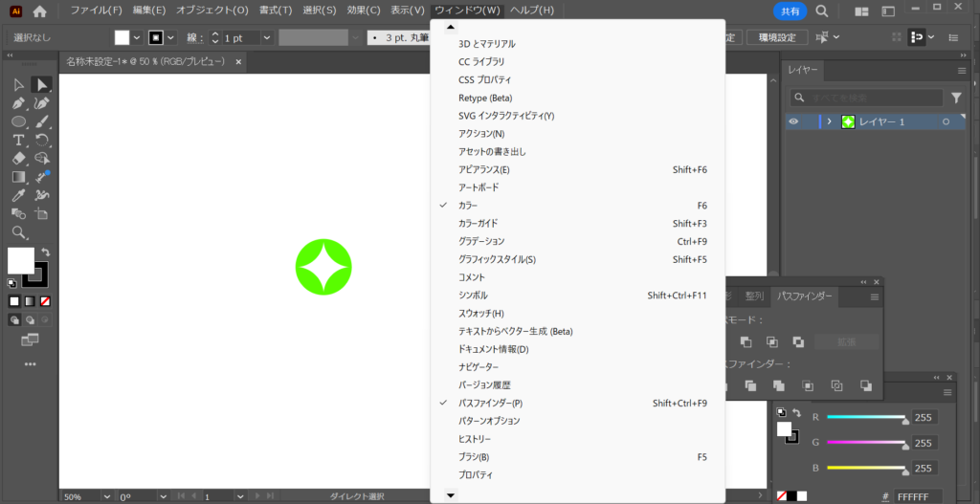Screen dimensions: 980x504
Task: Expand レイヤー 1 in Layers panel
Action: [x=830, y=121]
